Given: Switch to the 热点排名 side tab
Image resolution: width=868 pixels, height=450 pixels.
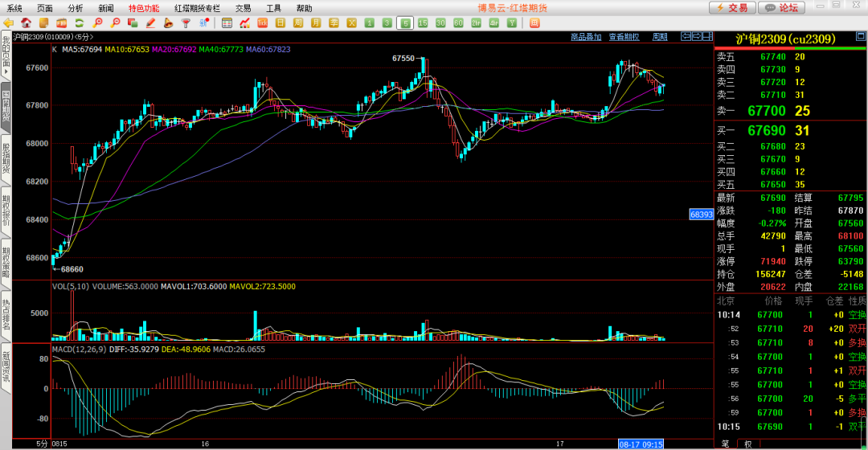Looking at the screenshot, I should coord(6,315).
